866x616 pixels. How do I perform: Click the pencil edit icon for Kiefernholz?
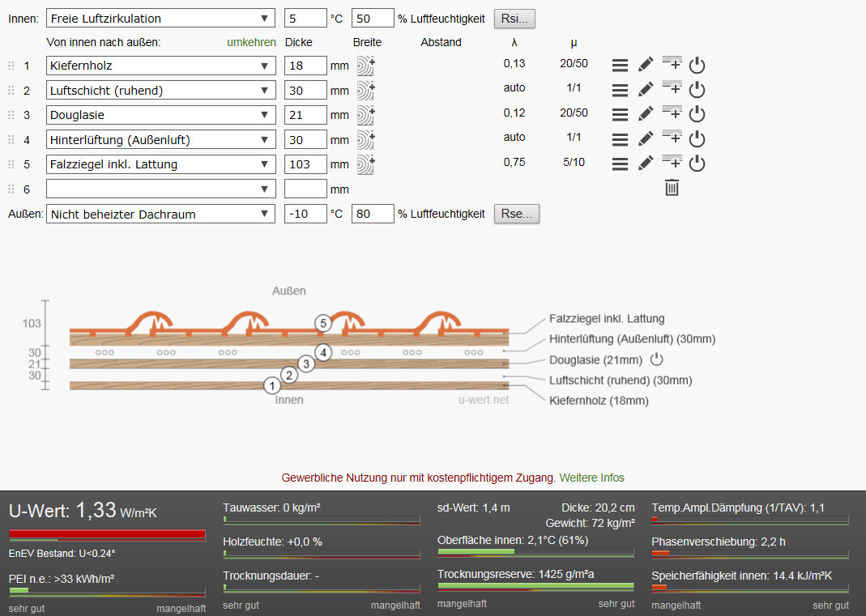646,66
